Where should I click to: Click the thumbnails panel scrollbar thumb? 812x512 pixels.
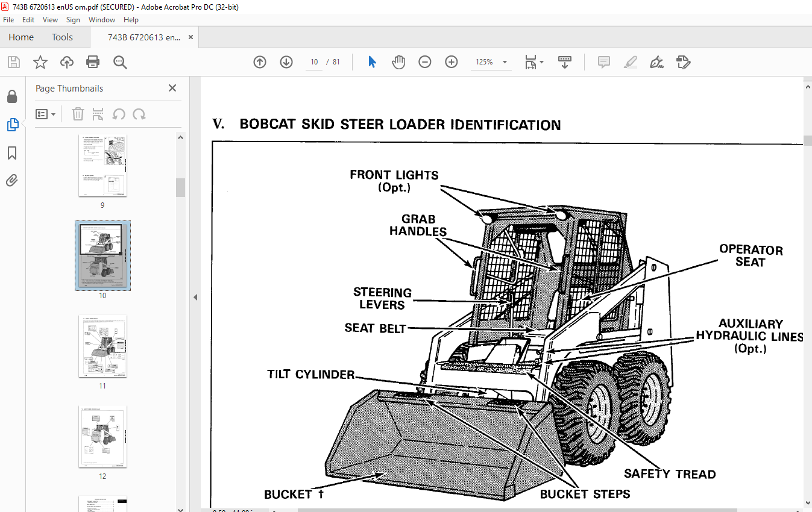(x=180, y=187)
